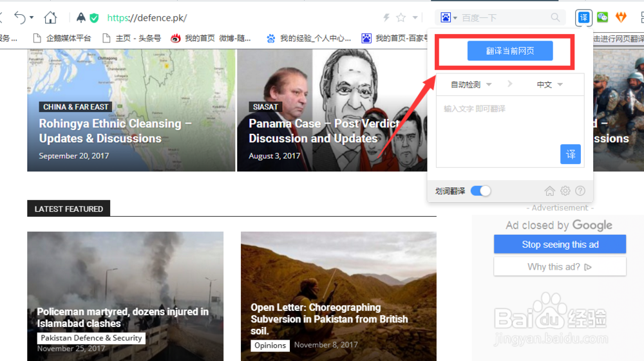Open the 企鹅媒体平台 bookmark
This screenshot has width=644, height=361.
[62, 38]
